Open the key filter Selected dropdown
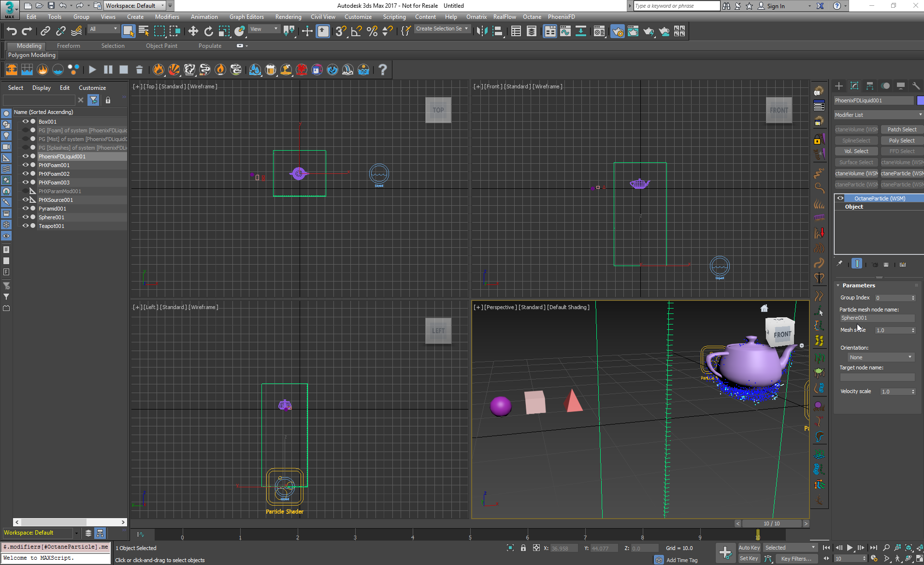 click(791, 548)
